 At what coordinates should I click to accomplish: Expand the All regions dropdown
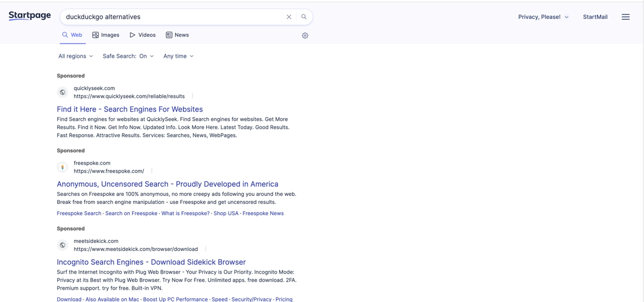[x=76, y=56]
